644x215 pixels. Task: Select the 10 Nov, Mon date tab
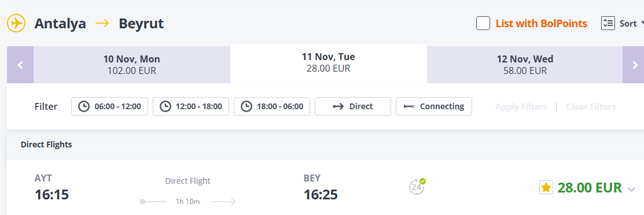pos(132,65)
